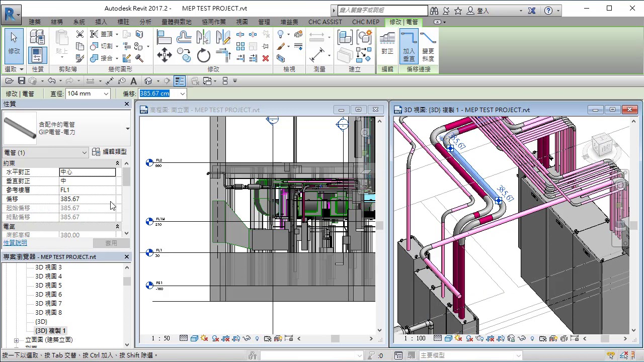
Task: Select the Copy tool with two circles
Action: (x=184, y=55)
